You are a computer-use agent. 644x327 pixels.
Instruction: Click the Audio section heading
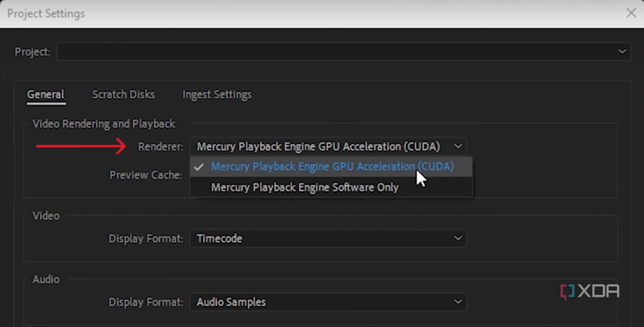click(46, 279)
